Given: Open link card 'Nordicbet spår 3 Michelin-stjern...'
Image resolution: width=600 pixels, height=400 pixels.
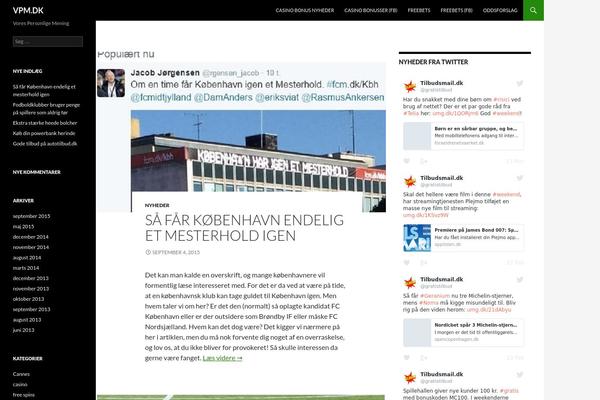Looking at the screenshot, I should pos(463,333).
